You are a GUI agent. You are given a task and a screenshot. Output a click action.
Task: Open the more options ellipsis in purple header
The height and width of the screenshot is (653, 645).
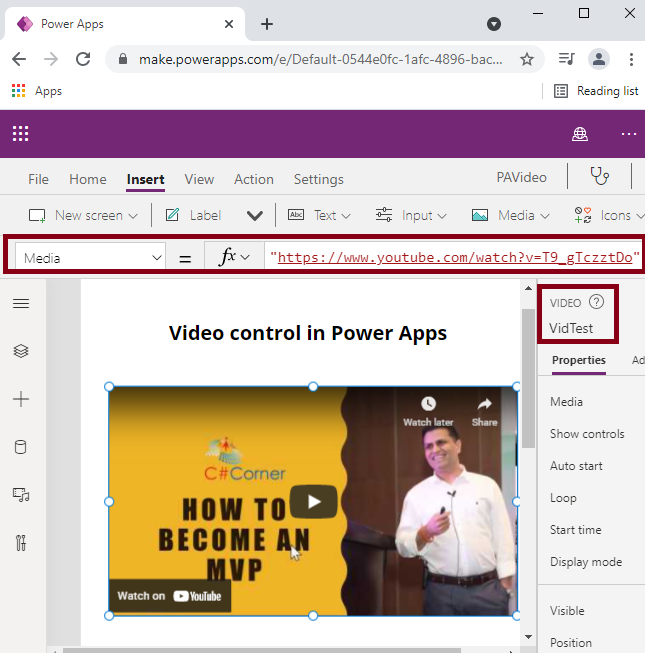[x=629, y=134]
